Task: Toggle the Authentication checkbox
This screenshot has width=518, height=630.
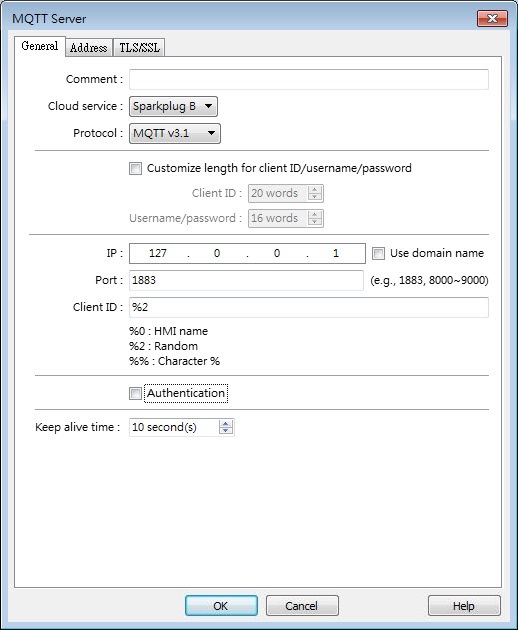Action: coord(135,393)
